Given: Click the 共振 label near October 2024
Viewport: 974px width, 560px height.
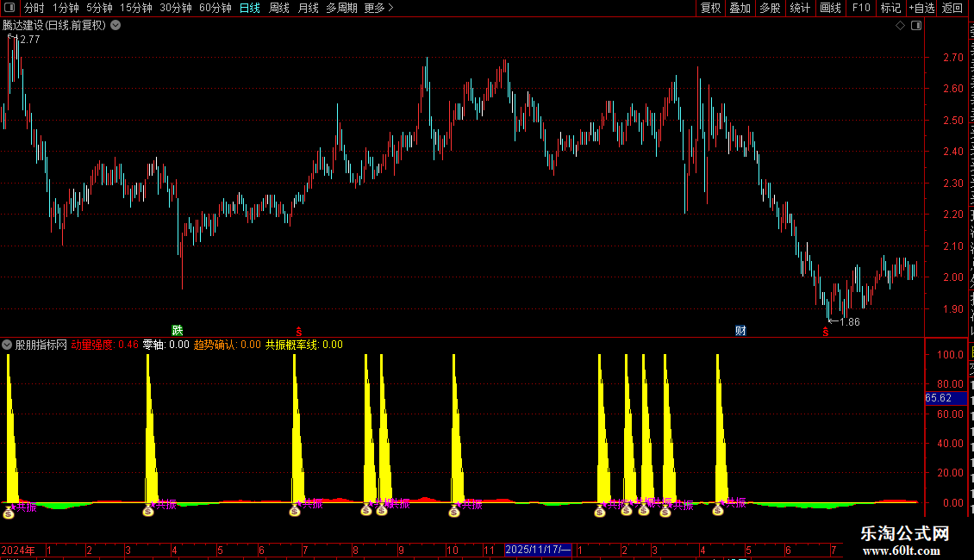Looking at the screenshot, I should [x=472, y=504].
